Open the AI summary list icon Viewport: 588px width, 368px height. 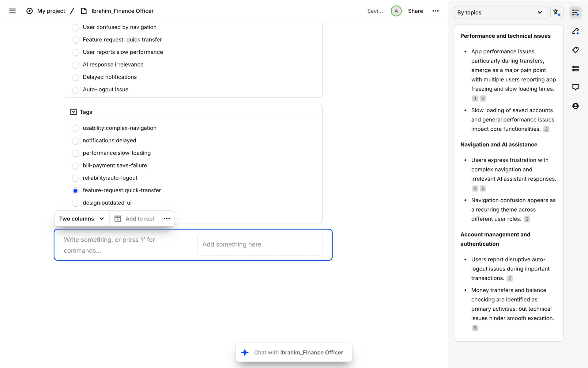[575, 13]
